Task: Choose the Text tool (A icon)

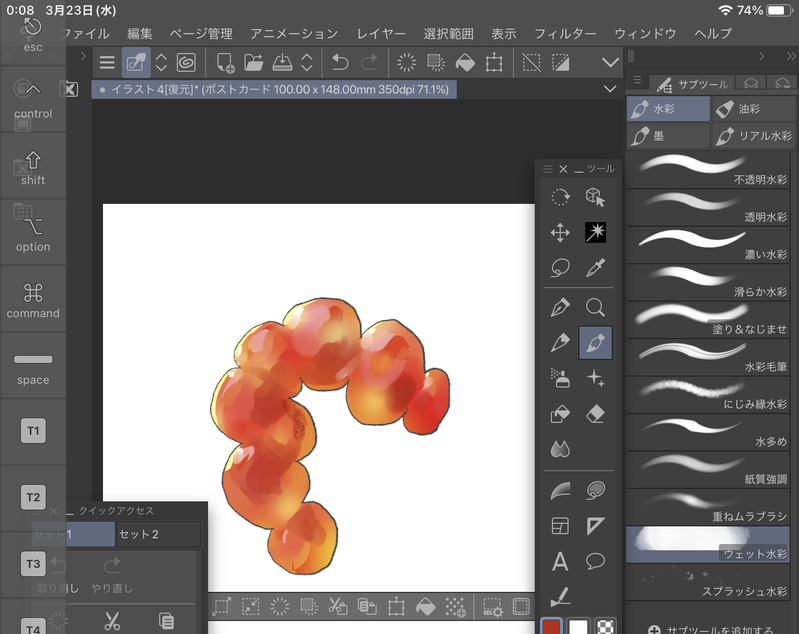Action: [560, 562]
